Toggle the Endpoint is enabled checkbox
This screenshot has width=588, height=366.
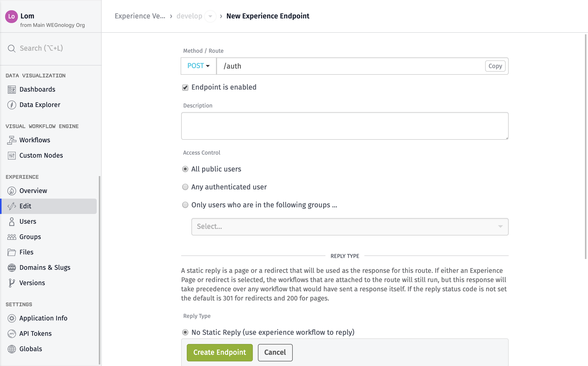click(185, 87)
